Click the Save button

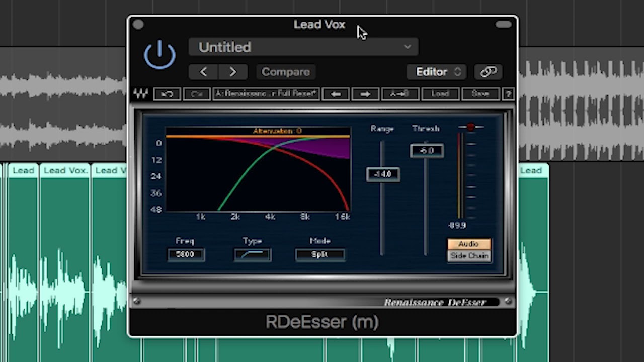pos(480,94)
